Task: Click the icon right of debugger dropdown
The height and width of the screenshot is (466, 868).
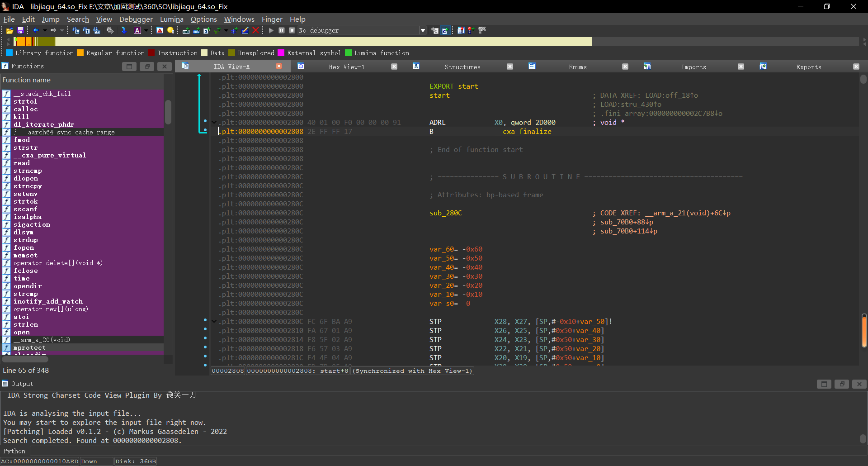Action: [x=434, y=30]
